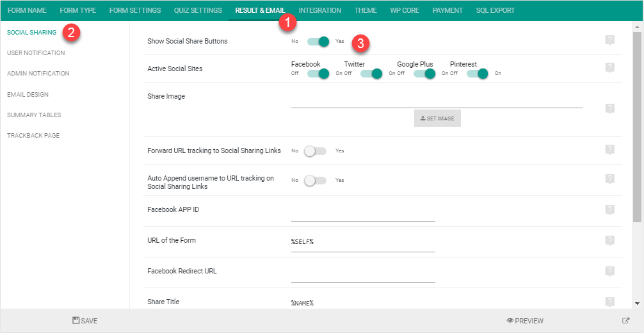Open TRACKBACK PAGE section
The width and height of the screenshot is (644, 333).
[33, 136]
